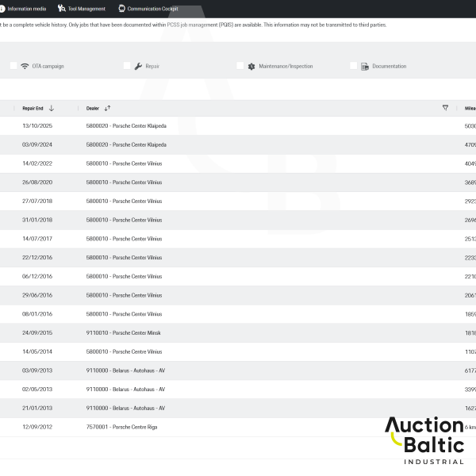476x476 pixels.
Task: Click the Information media info icon
Action: pyautogui.click(x=2, y=9)
